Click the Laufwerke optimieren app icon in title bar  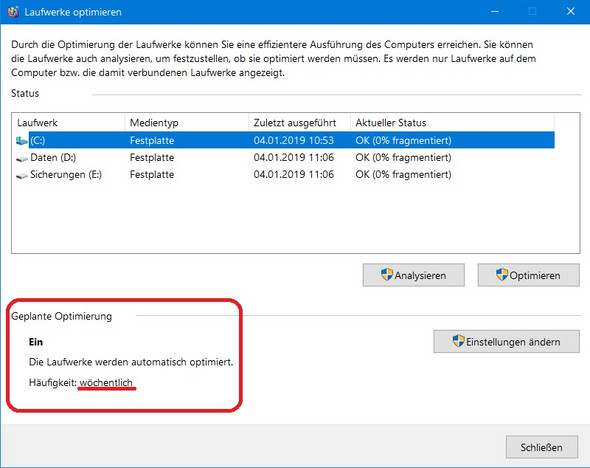click(x=14, y=12)
